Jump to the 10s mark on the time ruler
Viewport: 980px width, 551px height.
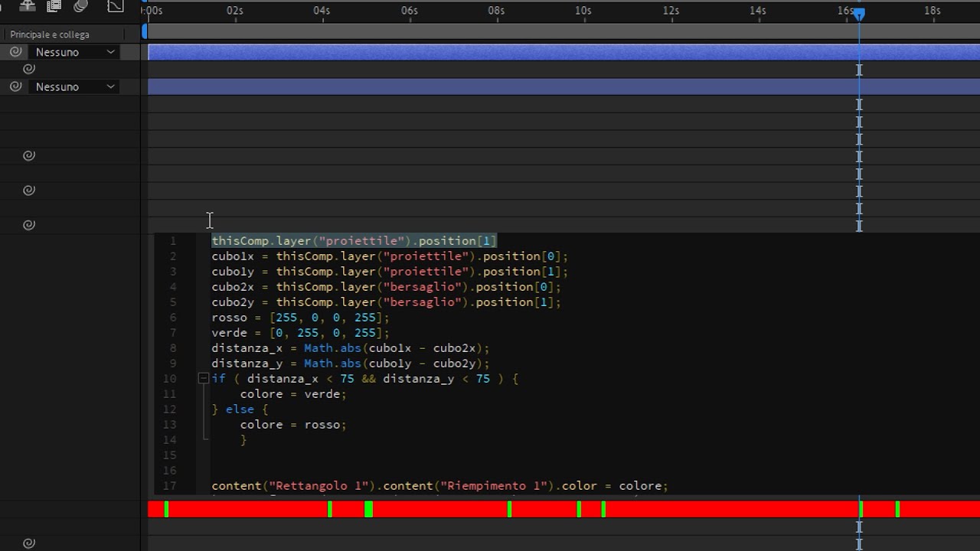coord(583,11)
